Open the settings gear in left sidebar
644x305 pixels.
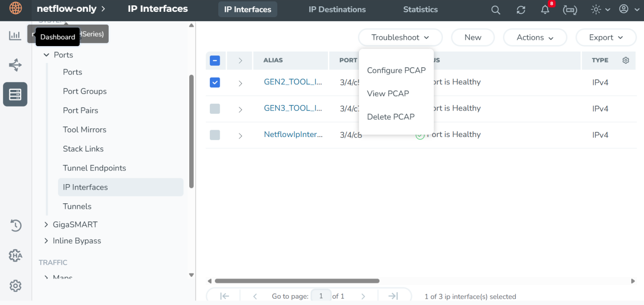tap(15, 286)
